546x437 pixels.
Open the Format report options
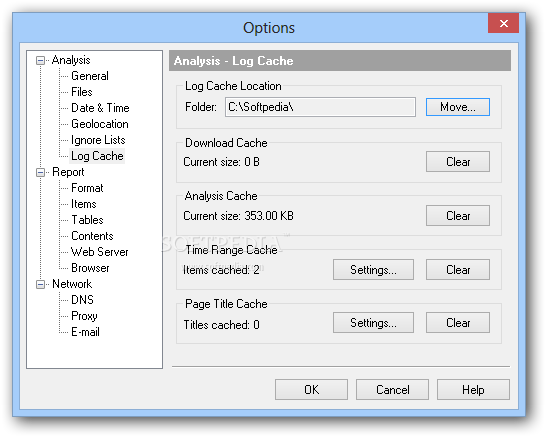pos(87,188)
